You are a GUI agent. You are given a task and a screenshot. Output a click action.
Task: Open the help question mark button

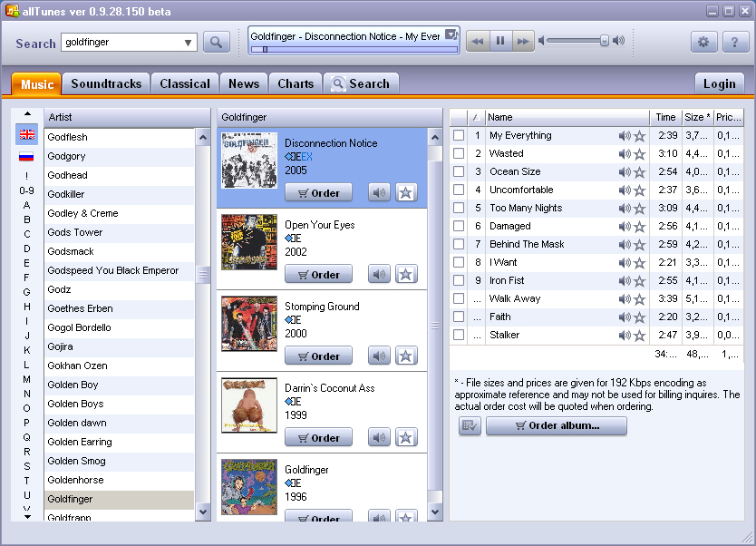click(735, 42)
